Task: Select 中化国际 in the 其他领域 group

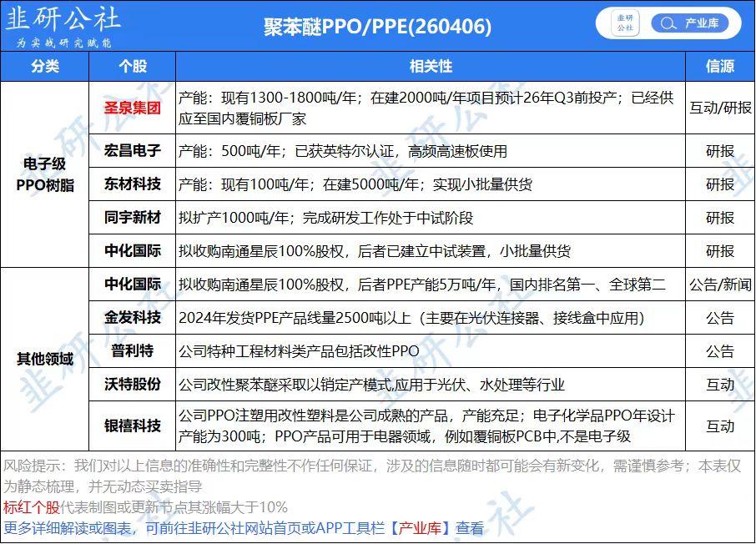Action: point(133,284)
